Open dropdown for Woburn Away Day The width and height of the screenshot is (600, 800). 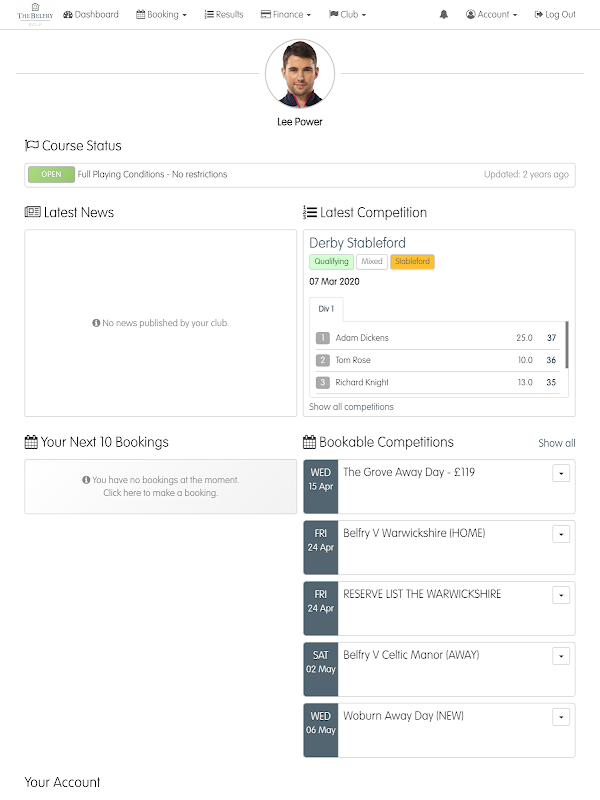coord(561,717)
